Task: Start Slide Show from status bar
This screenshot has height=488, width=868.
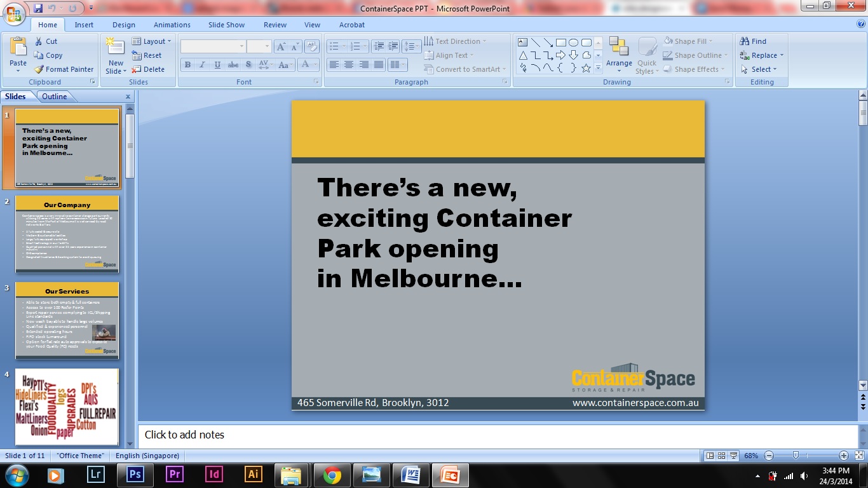Action: point(733,456)
